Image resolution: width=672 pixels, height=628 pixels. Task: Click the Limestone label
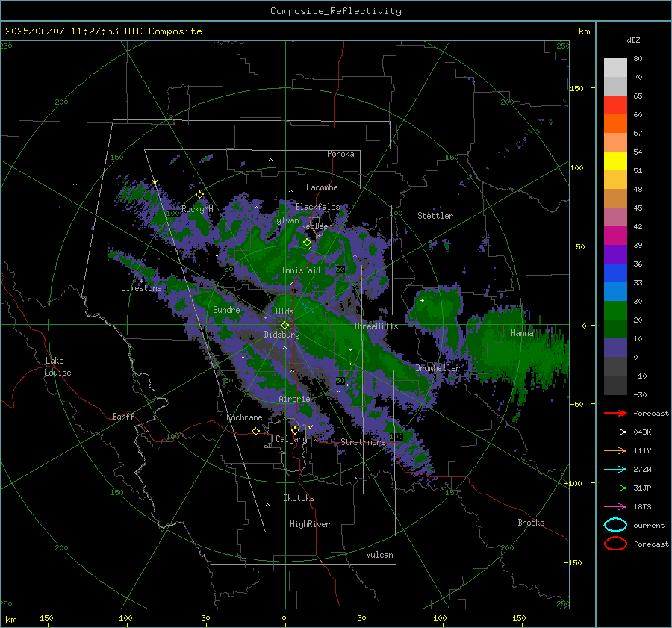coord(141,288)
